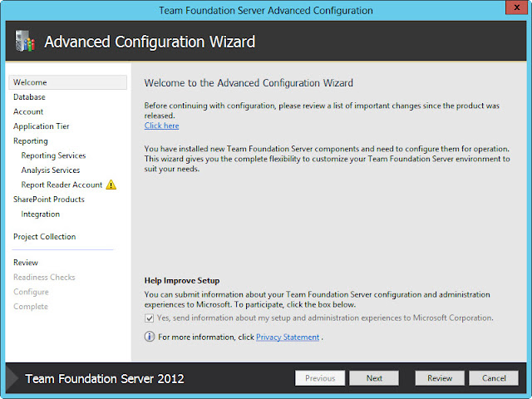Viewport: 532px width, 399px height.
Task: Open the Database step
Action: pos(29,97)
